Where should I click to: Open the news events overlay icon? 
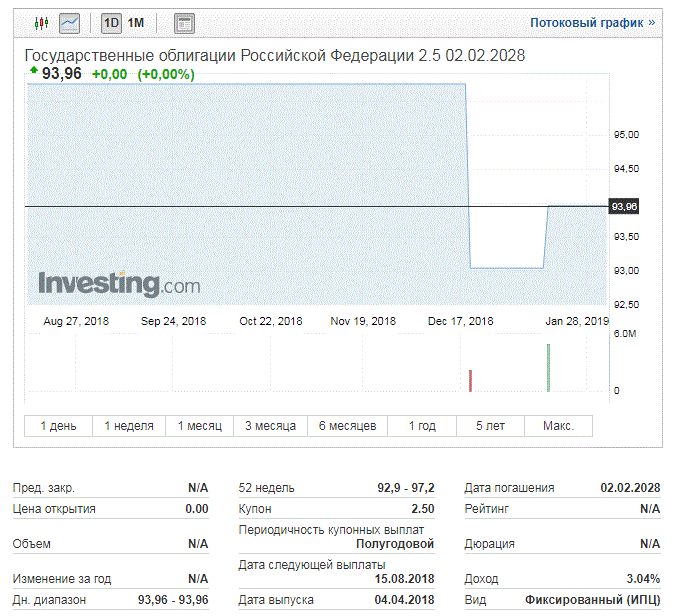(184, 22)
